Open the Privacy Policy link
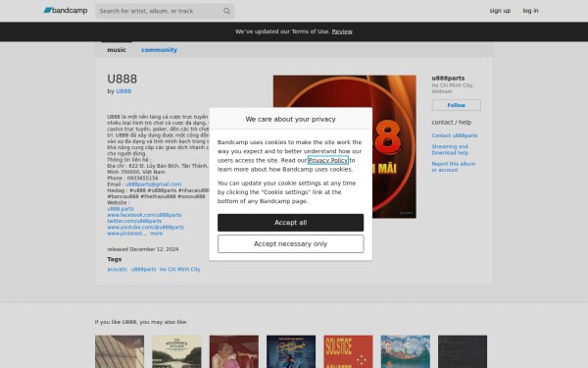Screen dimensions: 588x368 tap(328, 160)
